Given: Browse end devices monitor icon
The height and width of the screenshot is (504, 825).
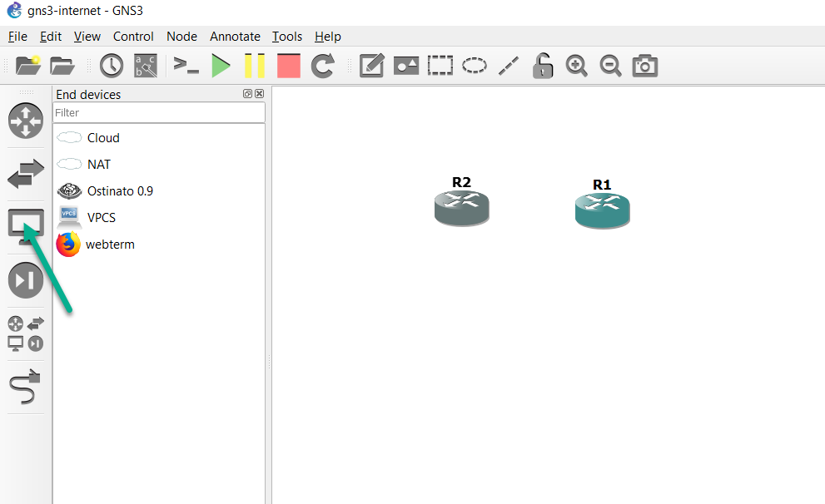Looking at the screenshot, I should pos(26,226).
